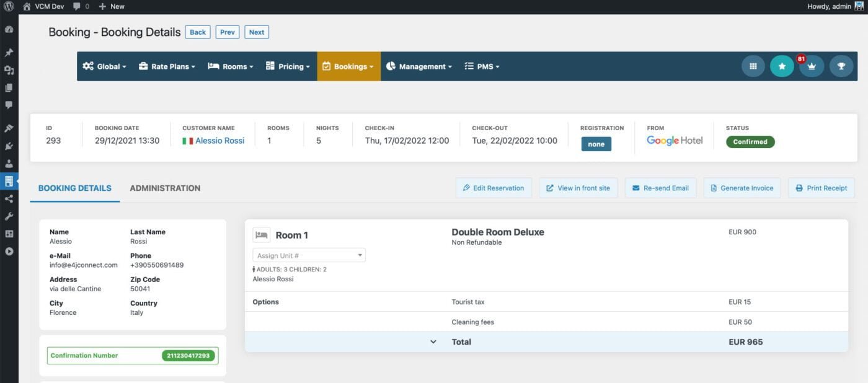The width and height of the screenshot is (868, 383).
Task: Click the Cleaning fees option row
Action: 547,322
